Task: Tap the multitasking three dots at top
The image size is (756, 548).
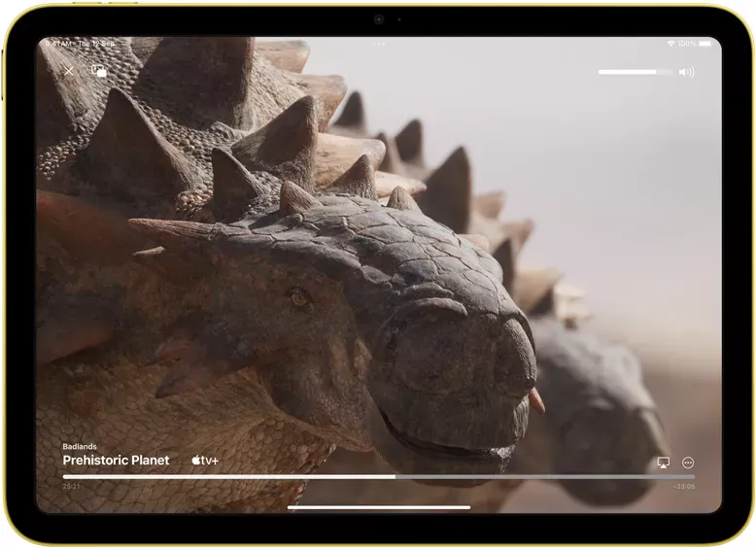Action: 378,44
